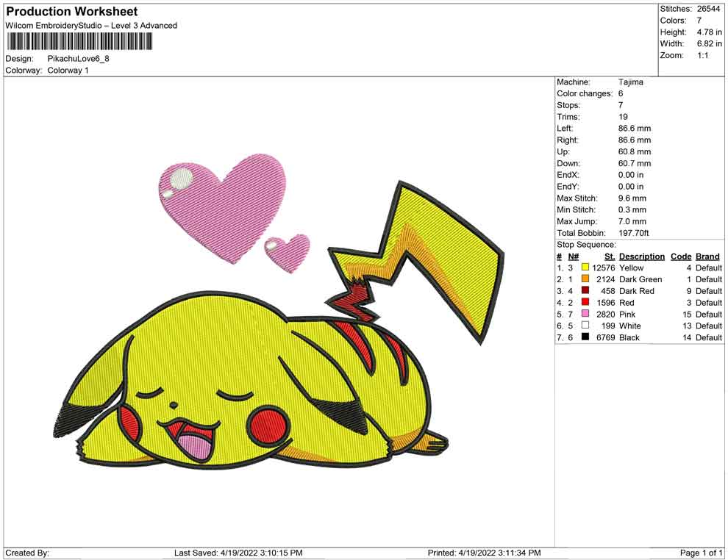Click the St. column header
Screen dimensions: 728x560
pos(610,256)
